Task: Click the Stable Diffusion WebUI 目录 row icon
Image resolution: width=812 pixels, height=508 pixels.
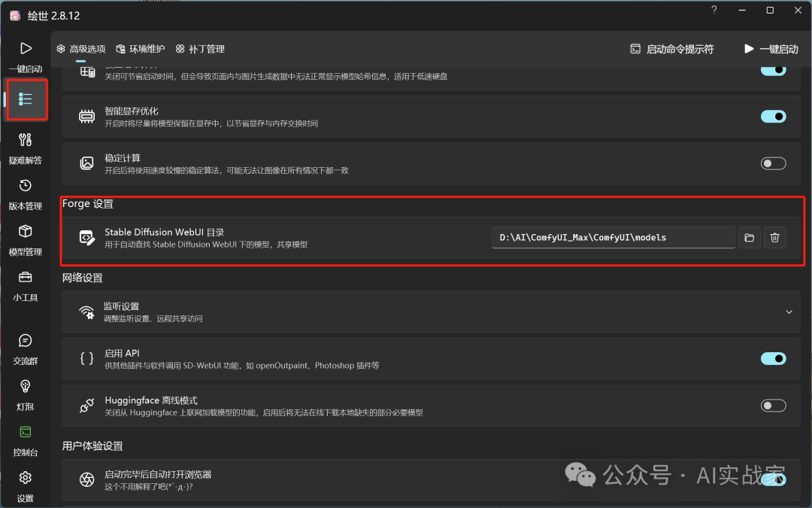Action: [86, 237]
